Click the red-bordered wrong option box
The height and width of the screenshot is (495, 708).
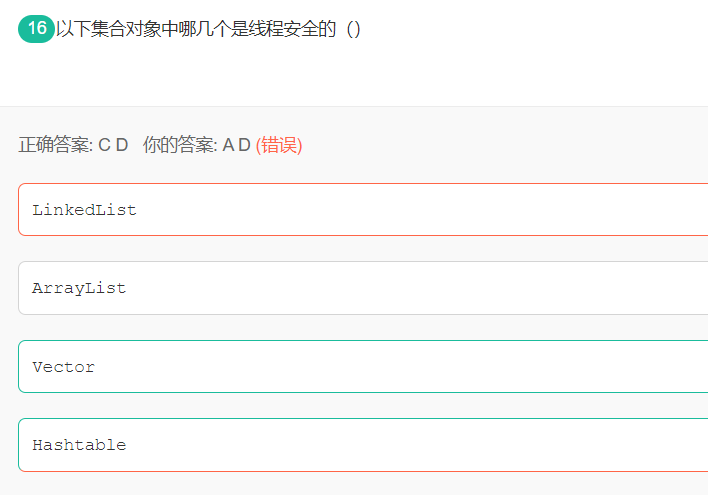click(363, 210)
